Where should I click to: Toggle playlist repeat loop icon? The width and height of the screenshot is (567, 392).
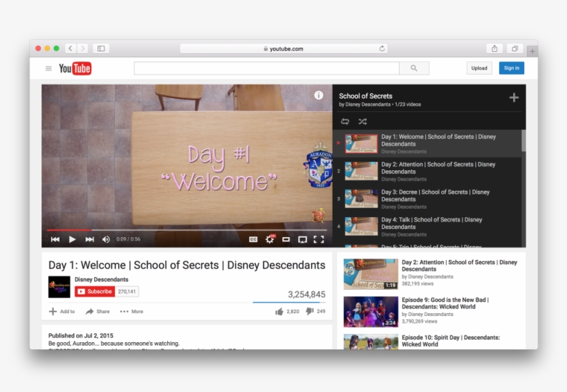click(x=345, y=121)
